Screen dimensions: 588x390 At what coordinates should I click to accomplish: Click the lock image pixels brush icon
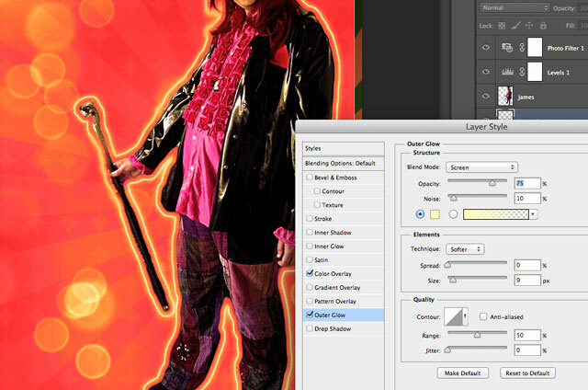click(x=515, y=25)
